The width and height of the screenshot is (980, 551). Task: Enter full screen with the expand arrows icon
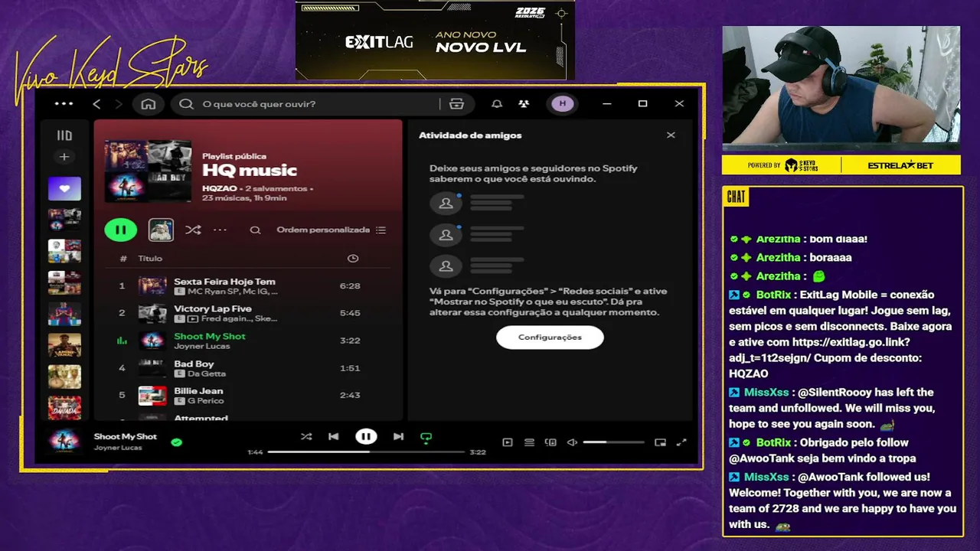[681, 442]
